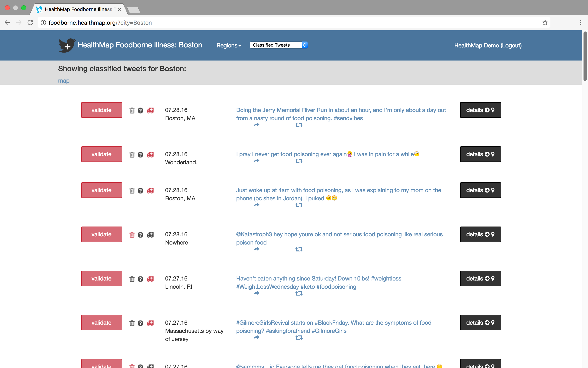The height and width of the screenshot is (368, 588).
Task: Click ambulance icon for Lincoln, RI tweet row
Action: [x=150, y=279]
